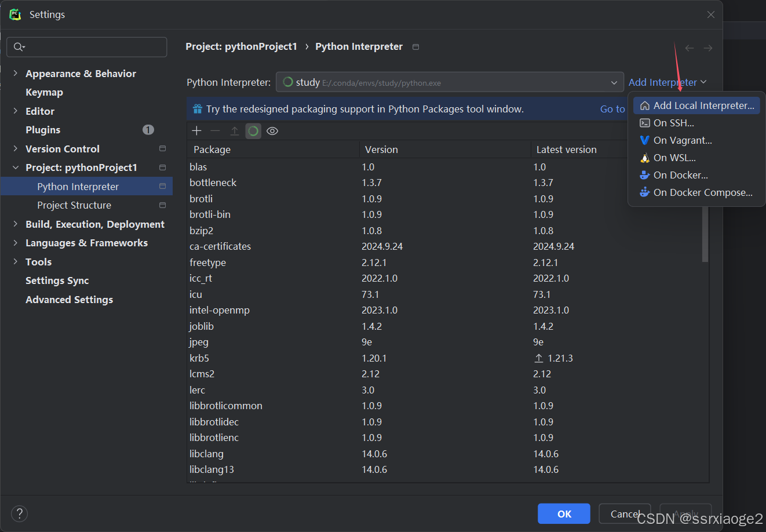Click the OK button
Screen dimensions: 766x532
tap(564, 514)
